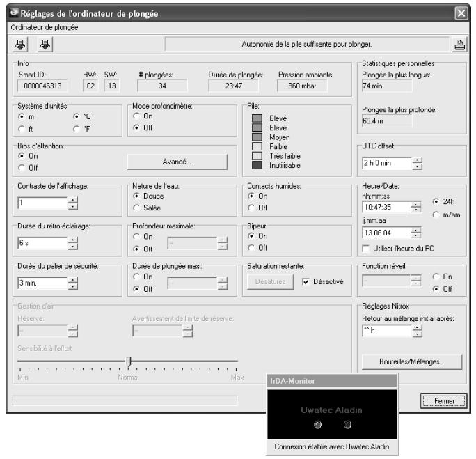Open the Ordinateur de plongée menu
This screenshot has height=459, width=476.
pos(45,27)
